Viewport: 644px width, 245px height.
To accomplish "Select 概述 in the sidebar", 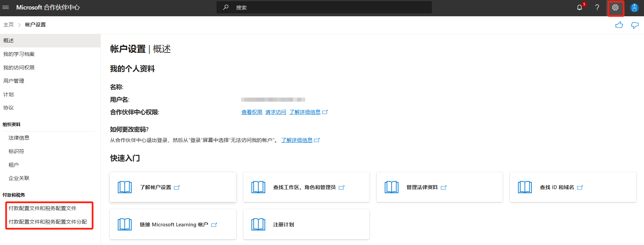I will (x=50, y=41).
